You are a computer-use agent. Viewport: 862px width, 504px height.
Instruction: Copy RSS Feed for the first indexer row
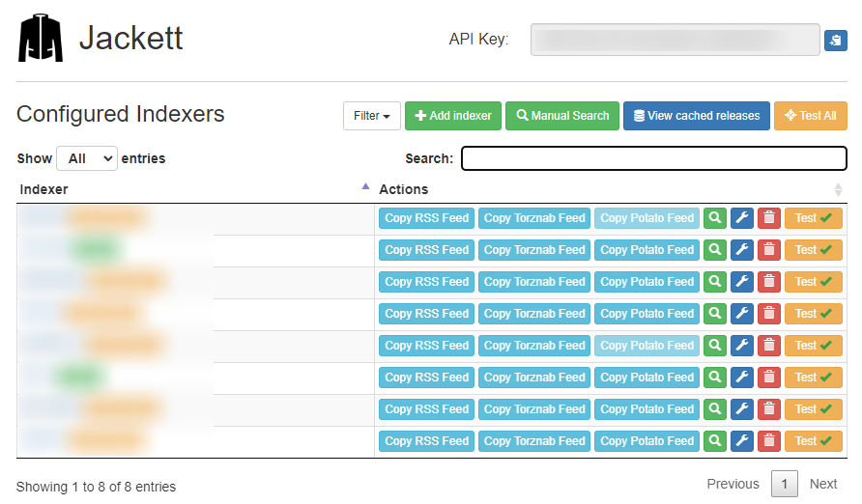tap(426, 218)
